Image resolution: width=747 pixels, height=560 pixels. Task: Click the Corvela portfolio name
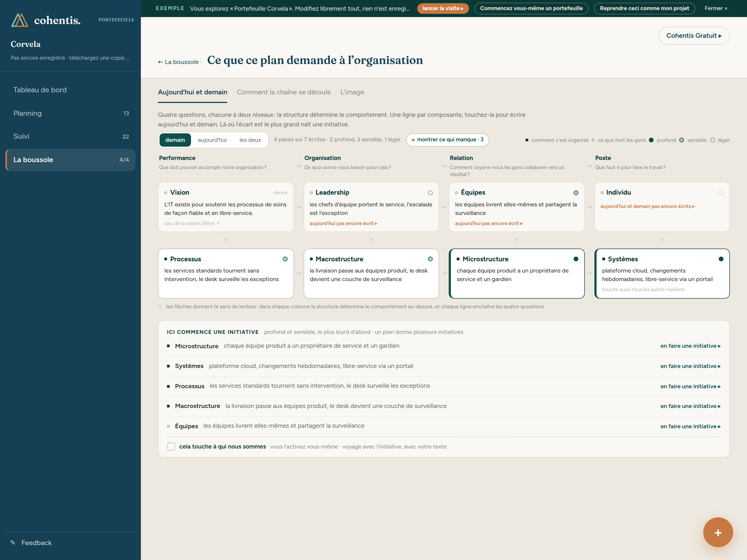coord(25,44)
